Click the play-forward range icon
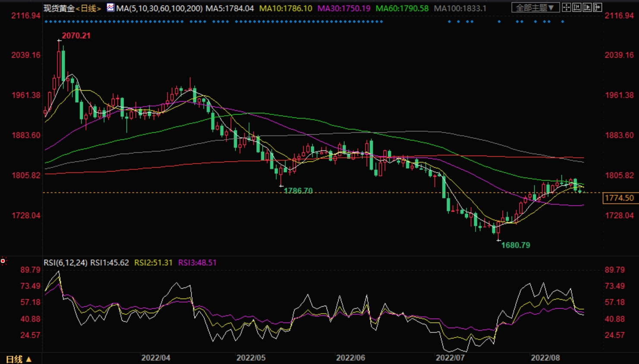Image resolution: width=639 pixels, height=364 pixels. (x=587, y=7)
